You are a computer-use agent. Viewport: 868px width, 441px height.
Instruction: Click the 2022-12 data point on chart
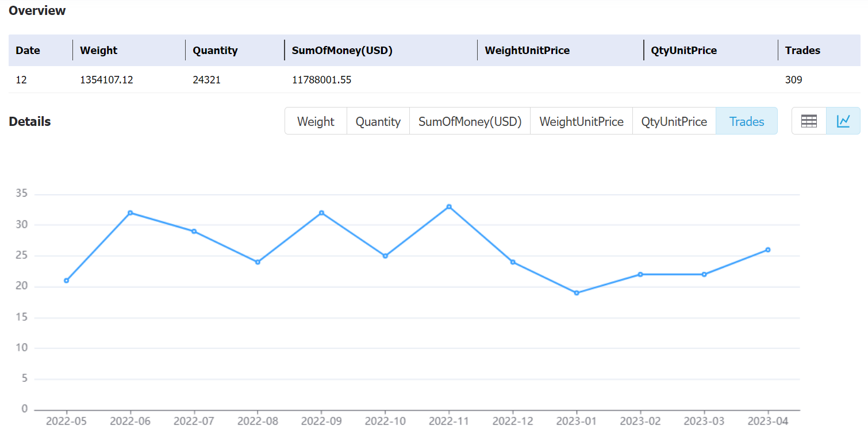513,262
